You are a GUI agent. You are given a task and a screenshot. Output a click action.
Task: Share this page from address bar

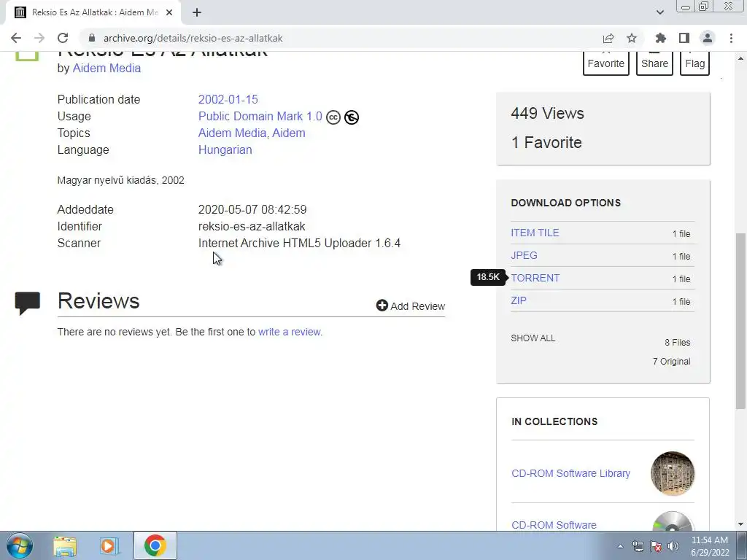[x=608, y=38]
